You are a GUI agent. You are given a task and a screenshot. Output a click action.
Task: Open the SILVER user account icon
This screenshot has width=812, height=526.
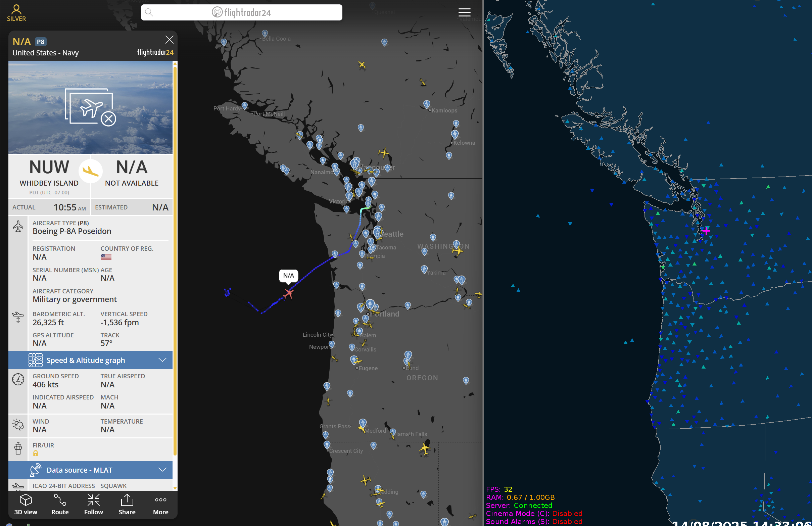click(x=16, y=13)
